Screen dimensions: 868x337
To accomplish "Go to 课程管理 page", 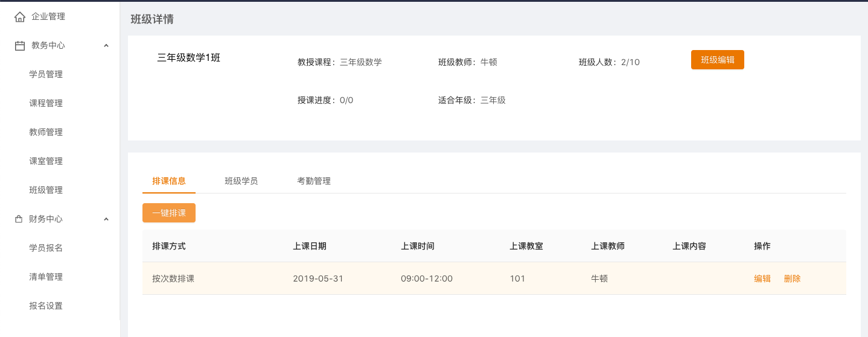I will point(46,104).
